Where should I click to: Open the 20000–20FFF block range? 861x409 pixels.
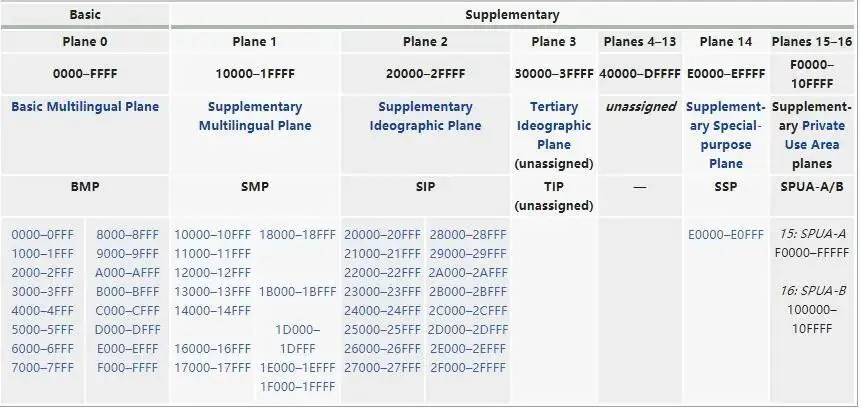[x=382, y=235]
